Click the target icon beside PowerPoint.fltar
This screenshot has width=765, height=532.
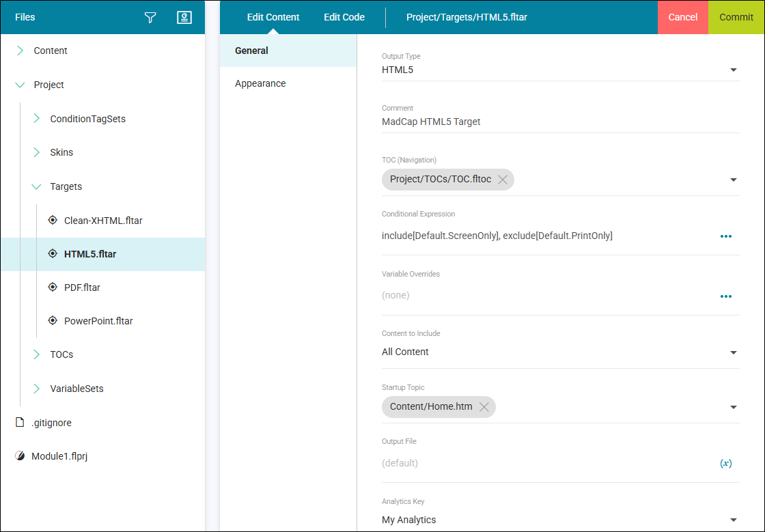[53, 320]
